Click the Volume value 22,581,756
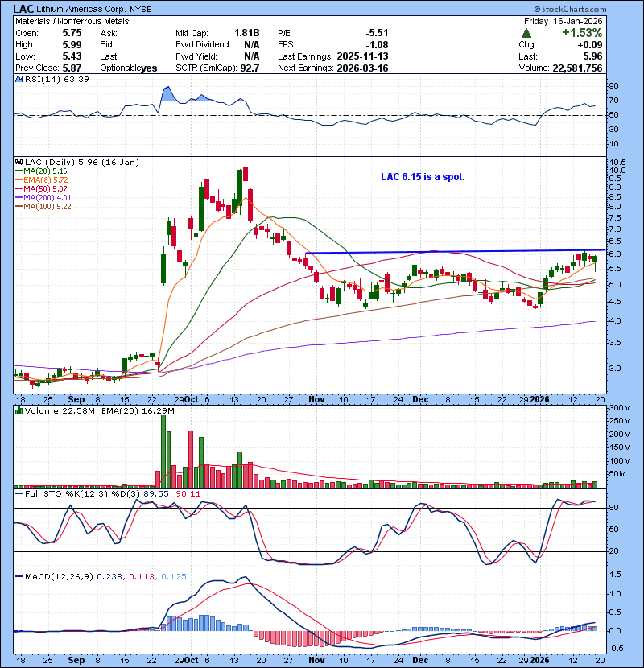The height and width of the screenshot is (668, 644). click(x=577, y=68)
